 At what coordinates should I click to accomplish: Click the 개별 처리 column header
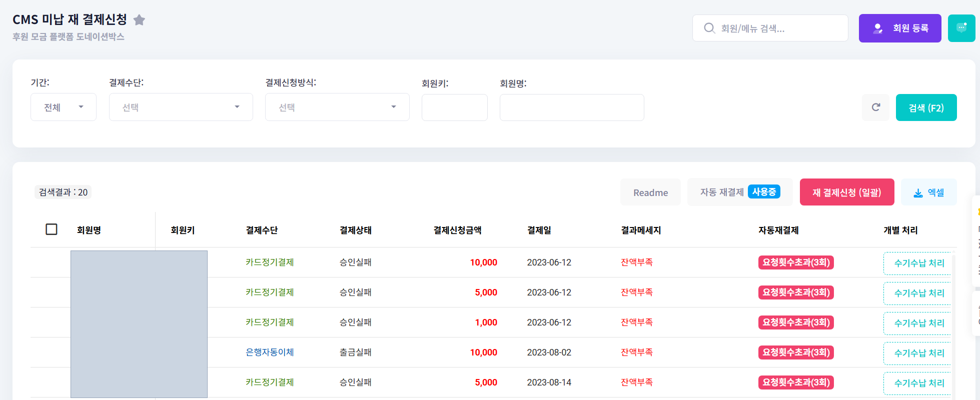[x=900, y=230]
